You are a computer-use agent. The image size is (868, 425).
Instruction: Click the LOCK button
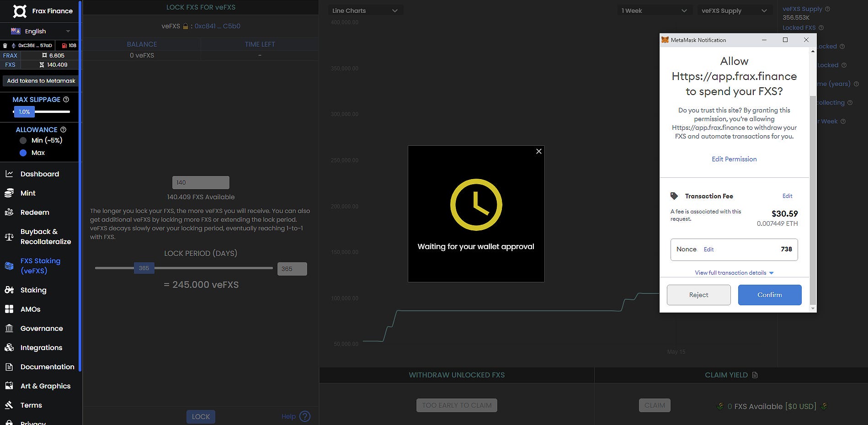(201, 416)
